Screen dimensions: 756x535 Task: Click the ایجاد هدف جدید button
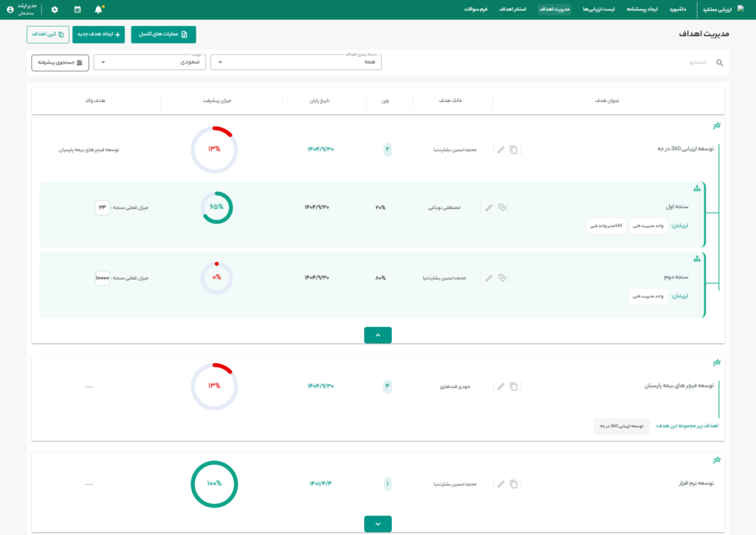click(98, 34)
